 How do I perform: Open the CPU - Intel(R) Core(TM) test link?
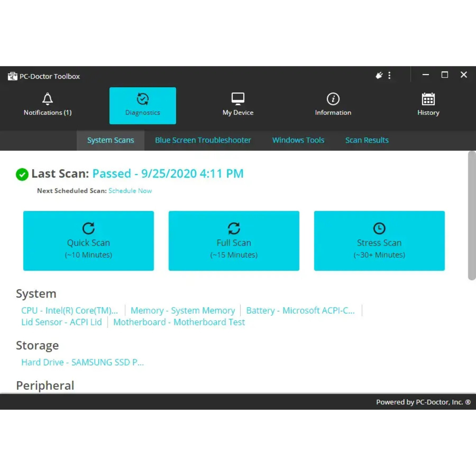[x=69, y=310]
